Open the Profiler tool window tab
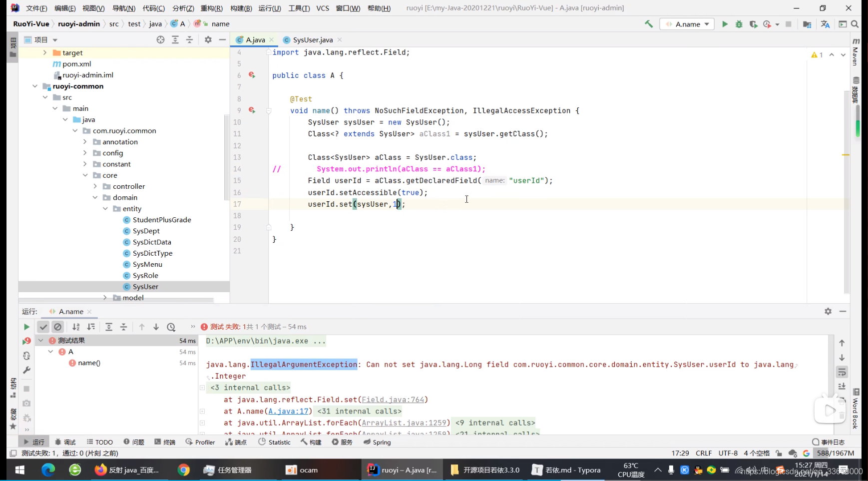The width and height of the screenshot is (868, 481). coord(200,442)
